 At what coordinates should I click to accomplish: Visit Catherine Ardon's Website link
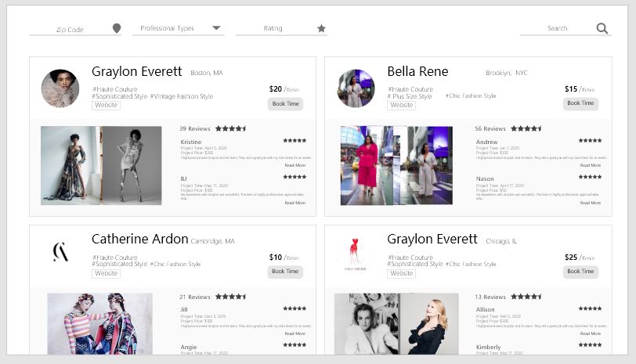pyautogui.click(x=106, y=274)
